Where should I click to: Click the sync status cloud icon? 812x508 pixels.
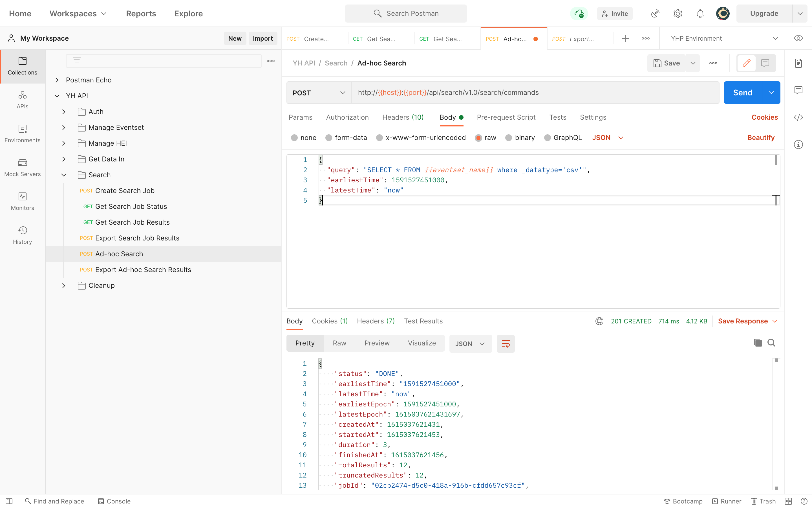click(x=579, y=14)
